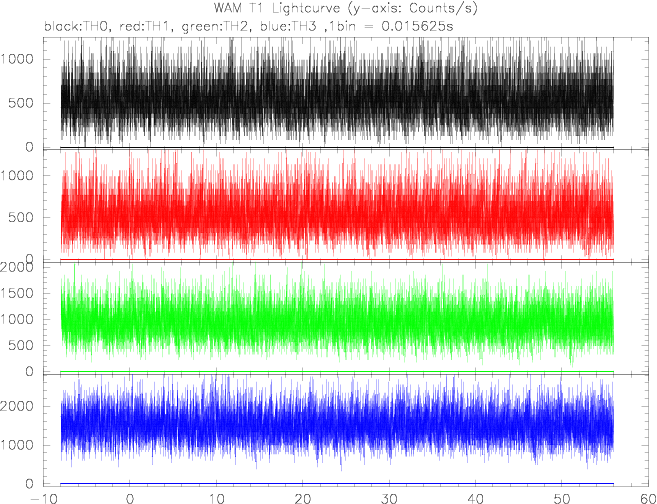Click the title 'WAM T1 Lightcurve'
Viewport: 657px width, 504px height.
click(x=281, y=8)
